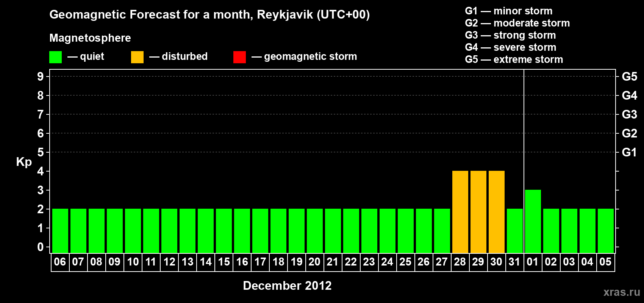The image size is (644, 303).
Task: Click the date label 25
Action: coord(405,262)
